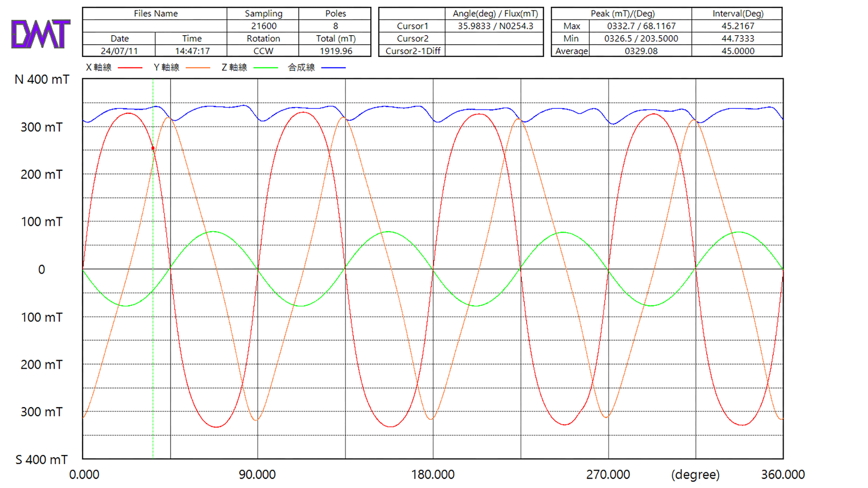This screenshot has width=868, height=488.
Task: Select the Average interval 45.0000 cell
Action: [x=737, y=51]
